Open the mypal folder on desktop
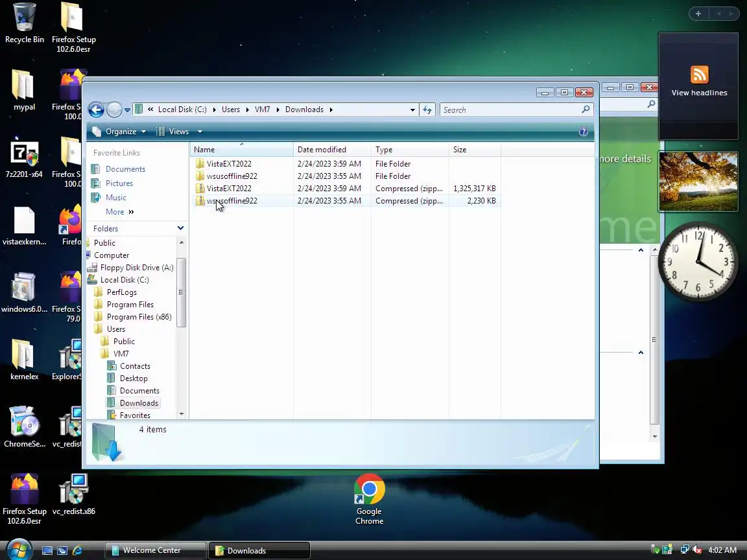Viewport: 747px width, 560px height. point(24,91)
